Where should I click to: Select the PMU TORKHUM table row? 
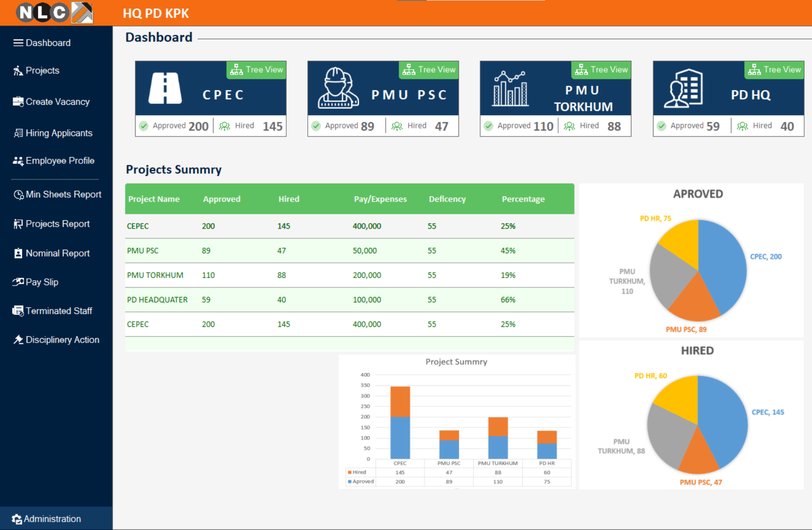coord(350,275)
